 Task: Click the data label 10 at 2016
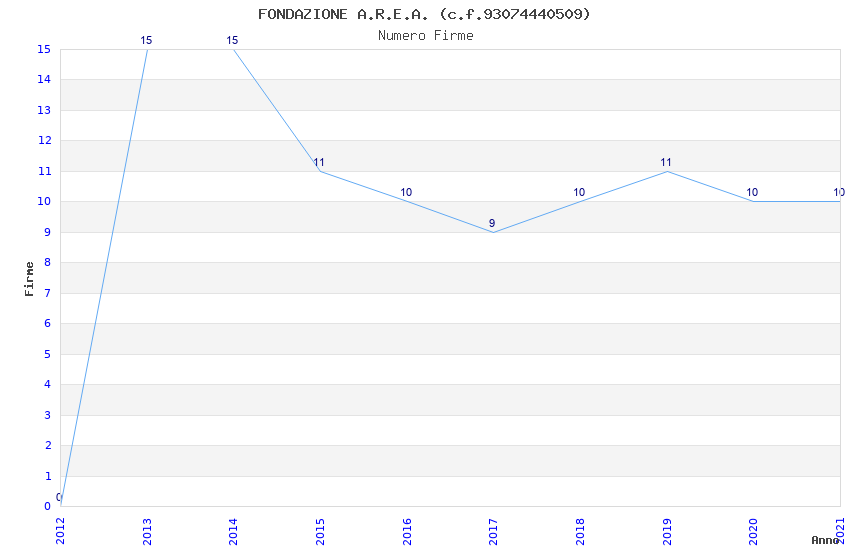click(x=406, y=192)
